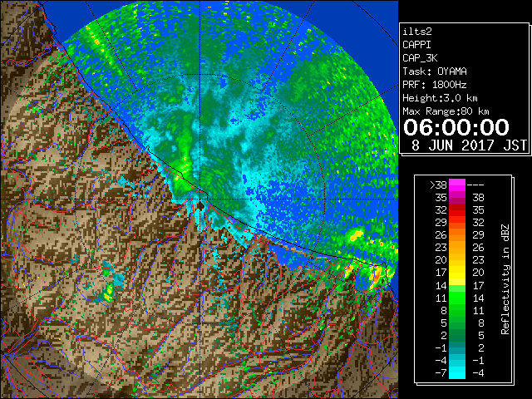Pick the cyan -7 to -4 dBZ band

click(457, 373)
